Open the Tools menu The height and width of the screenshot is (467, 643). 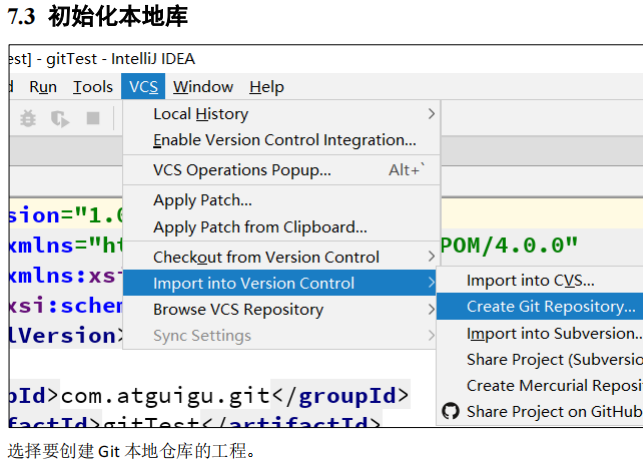click(93, 87)
